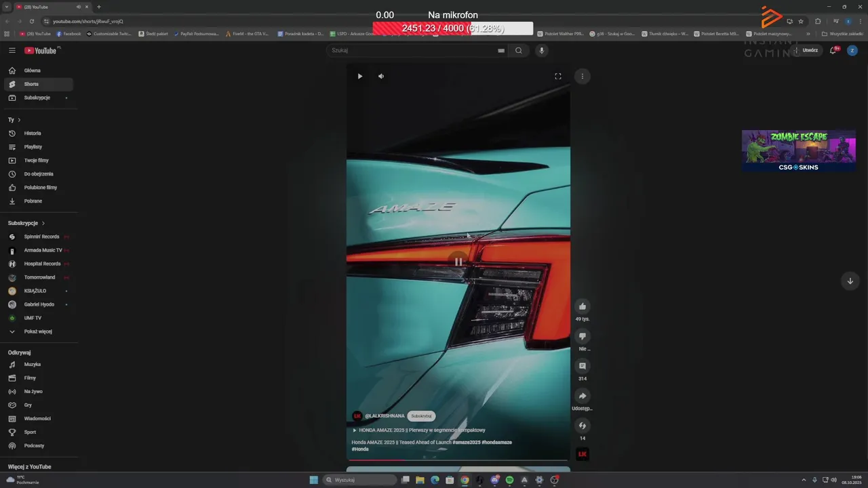The width and height of the screenshot is (868, 488).
Task: Bookmark this page with the star icon
Action: click(801, 21)
